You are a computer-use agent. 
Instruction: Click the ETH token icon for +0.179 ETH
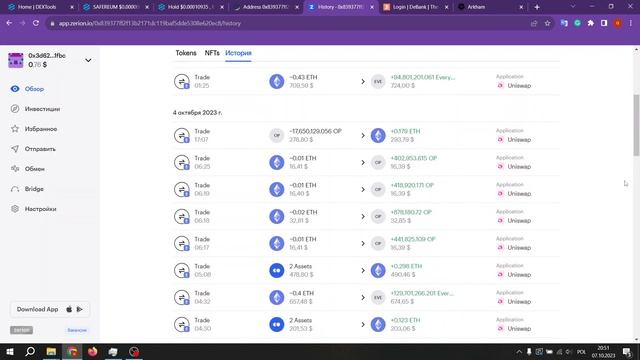click(x=378, y=136)
